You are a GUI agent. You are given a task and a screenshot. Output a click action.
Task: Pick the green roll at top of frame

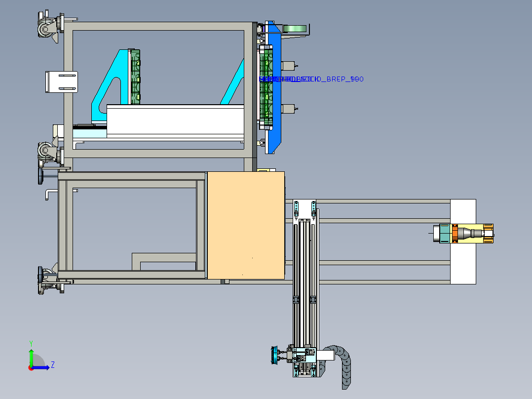click(295, 29)
